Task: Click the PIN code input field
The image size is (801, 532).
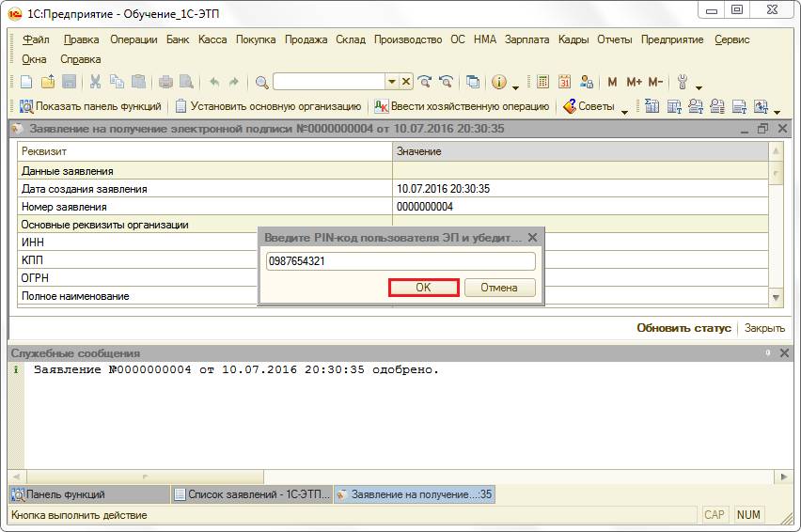Action: click(x=400, y=261)
